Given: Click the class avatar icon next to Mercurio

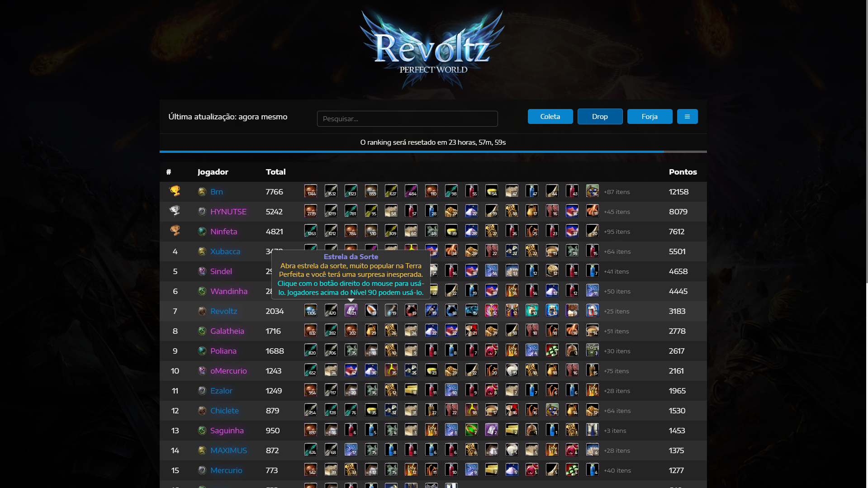Looking at the screenshot, I should [202, 470].
